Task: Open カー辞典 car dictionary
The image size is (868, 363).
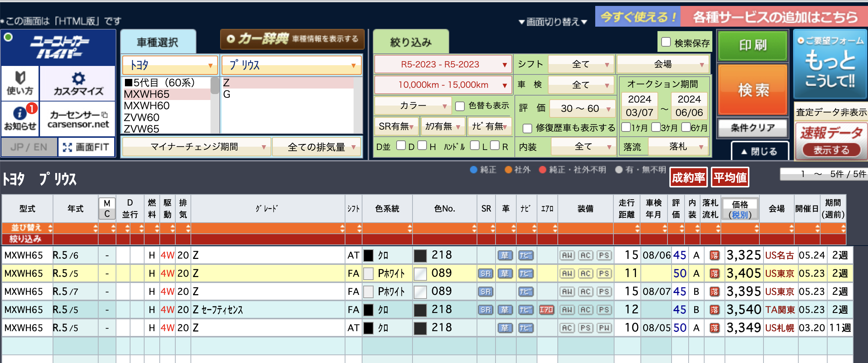Action: click(x=292, y=39)
